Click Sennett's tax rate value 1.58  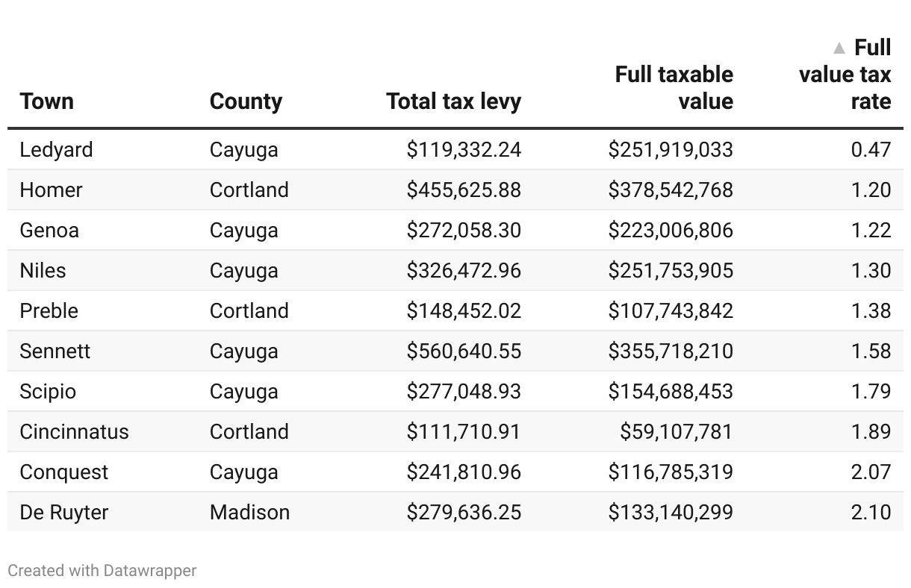point(871,351)
